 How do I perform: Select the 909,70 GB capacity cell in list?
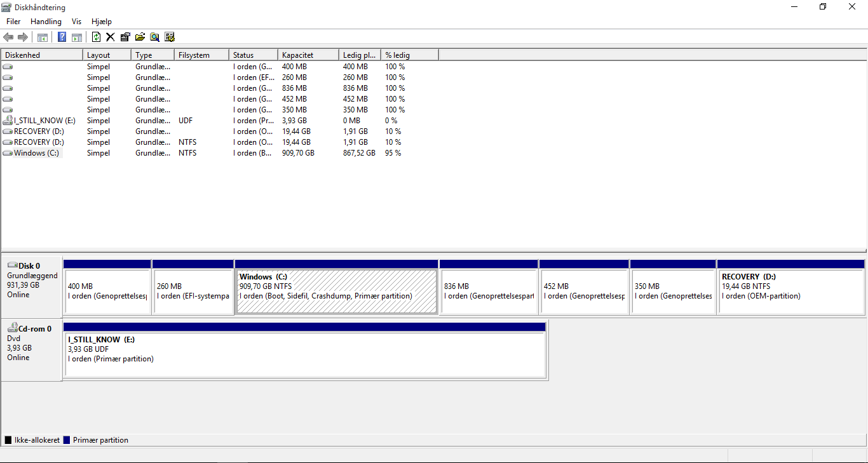[298, 153]
